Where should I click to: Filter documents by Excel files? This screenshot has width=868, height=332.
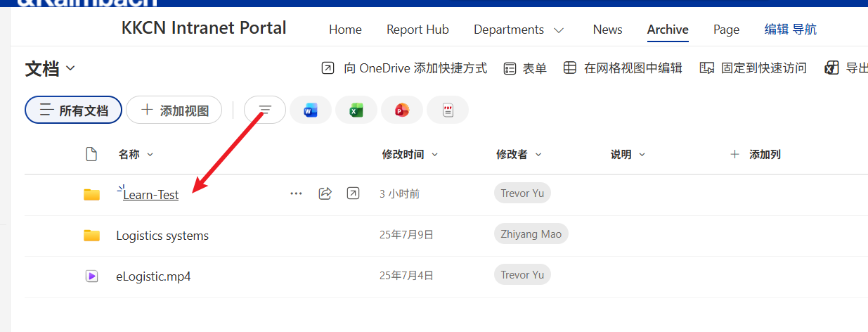tap(356, 110)
